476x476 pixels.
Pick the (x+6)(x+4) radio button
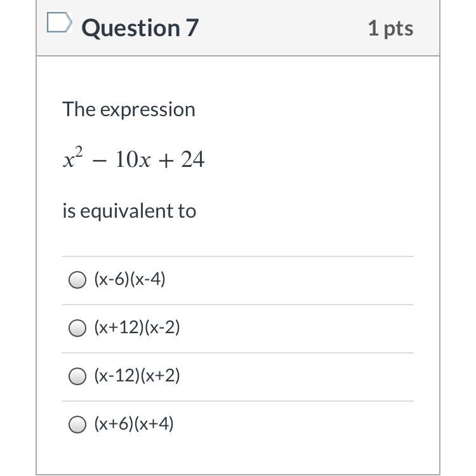(77, 424)
